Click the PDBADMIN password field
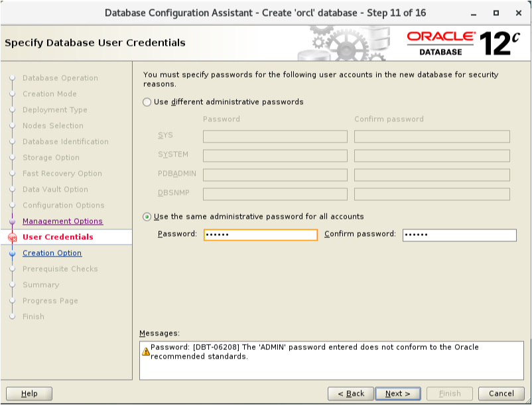 click(275, 175)
